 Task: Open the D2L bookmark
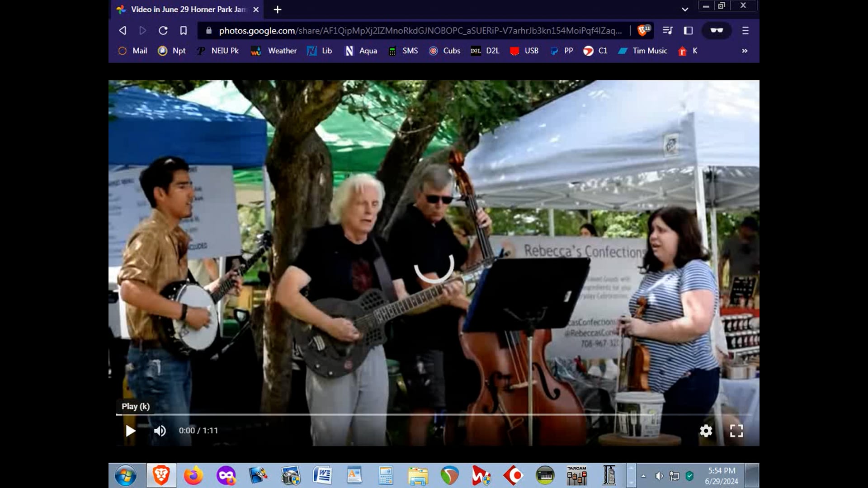(x=485, y=51)
